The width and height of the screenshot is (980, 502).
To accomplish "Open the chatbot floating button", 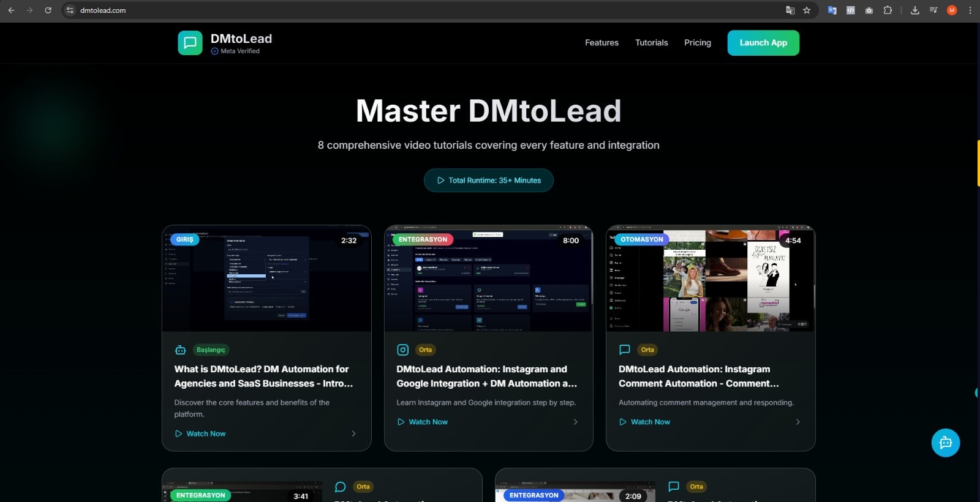I will [946, 443].
